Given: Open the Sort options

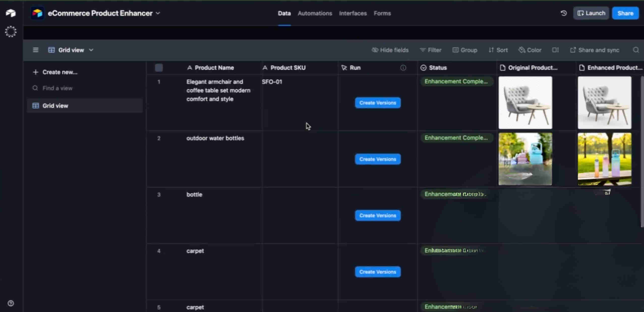Looking at the screenshot, I should [498, 50].
